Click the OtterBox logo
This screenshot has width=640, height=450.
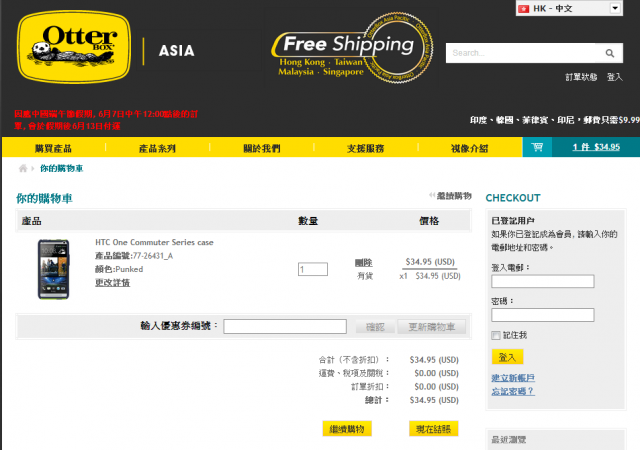(74, 47)
